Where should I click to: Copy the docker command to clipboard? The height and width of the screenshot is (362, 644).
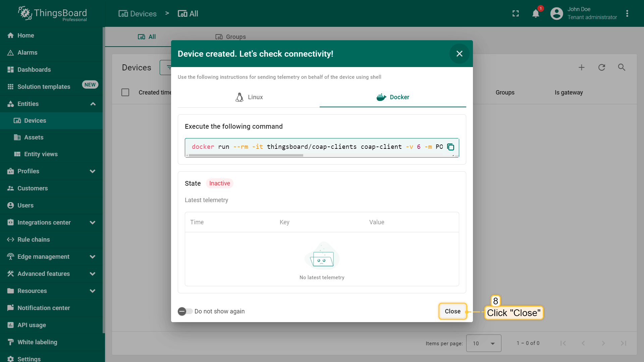point(450,147)
